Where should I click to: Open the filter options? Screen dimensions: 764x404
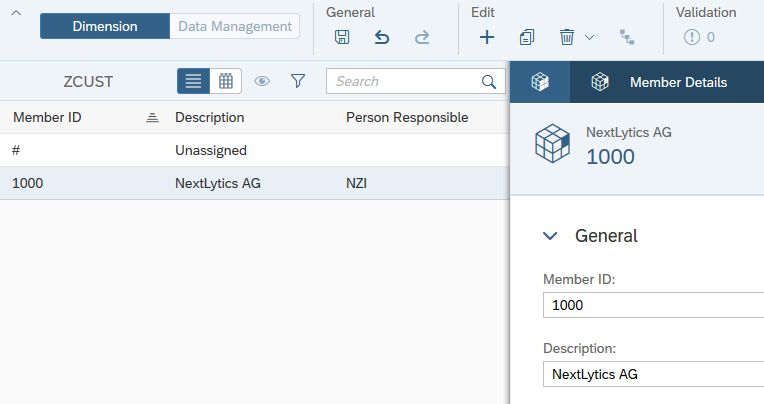298,81
